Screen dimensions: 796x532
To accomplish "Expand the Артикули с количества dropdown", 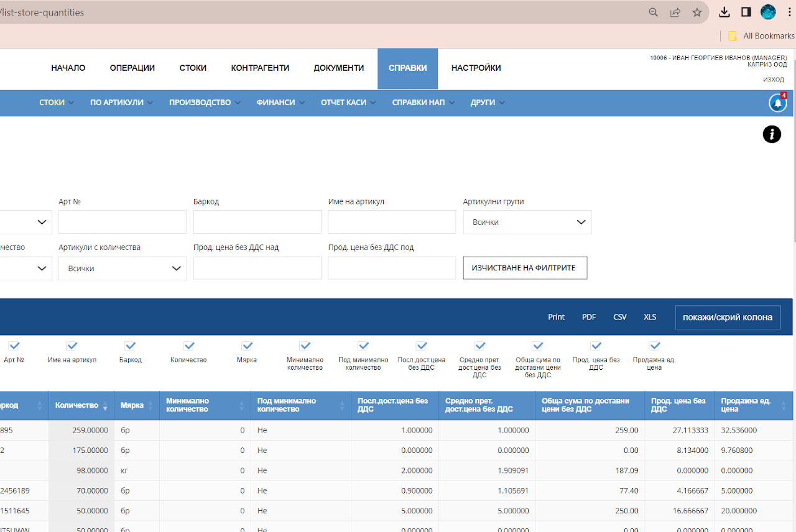I will [123, 268].
